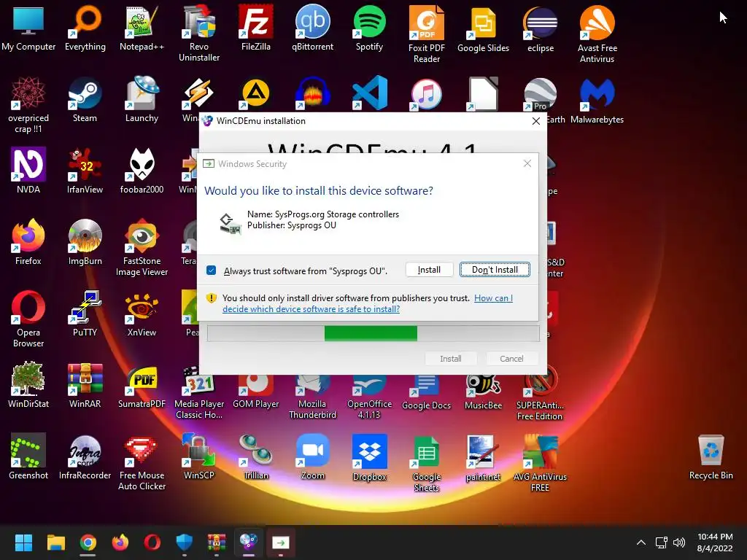Open the 'How can I decide' help link
Screen dimensions: 747x560
click(368, 303)
